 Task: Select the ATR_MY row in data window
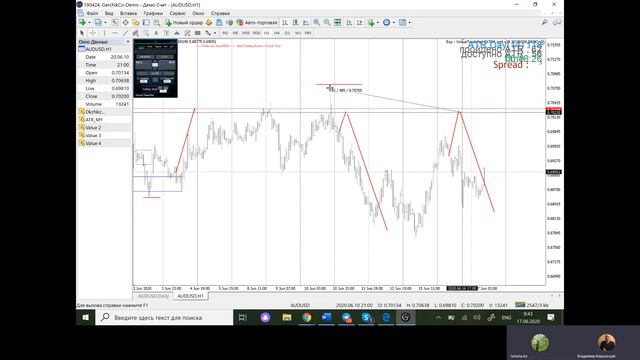coord(104,120)
